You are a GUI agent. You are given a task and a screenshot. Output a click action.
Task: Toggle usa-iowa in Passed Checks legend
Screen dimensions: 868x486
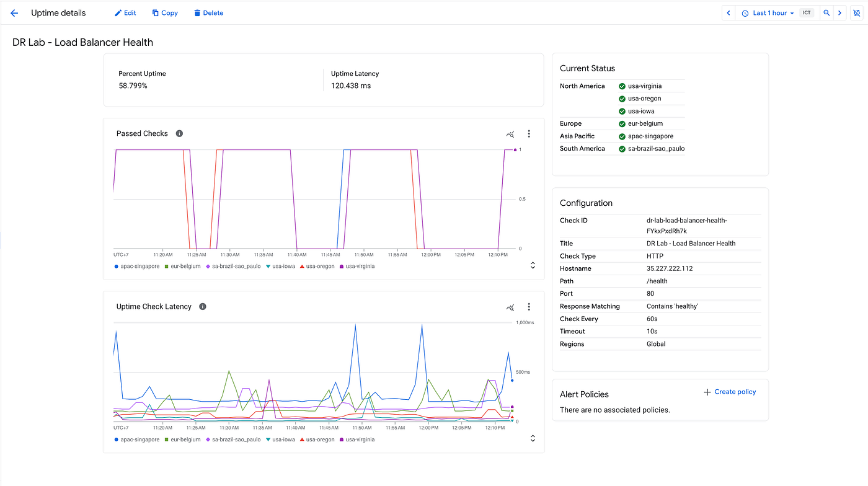tap(280, 267)
